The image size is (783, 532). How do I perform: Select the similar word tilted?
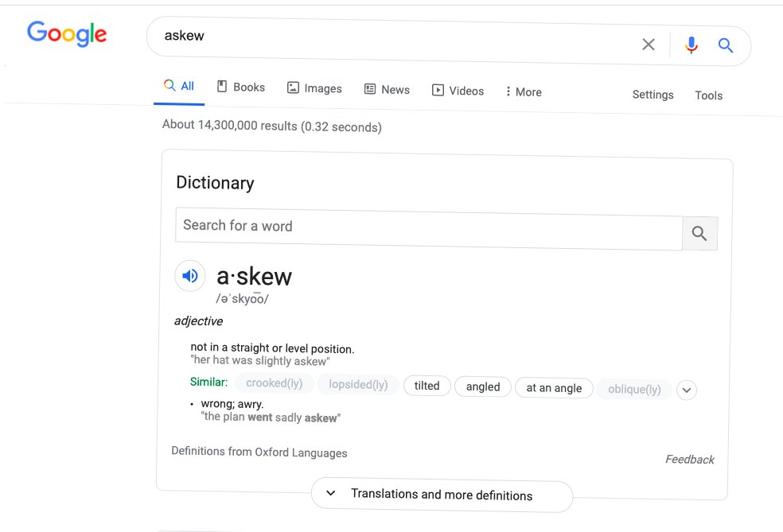[427, 386]
